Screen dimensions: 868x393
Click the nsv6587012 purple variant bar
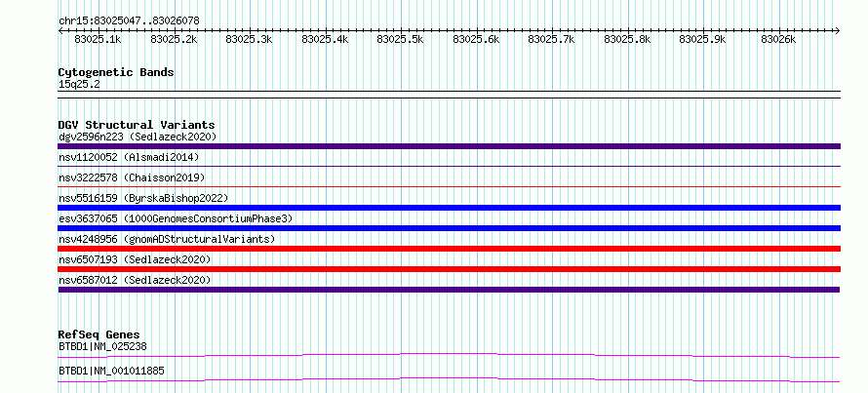tap(449, 290)
